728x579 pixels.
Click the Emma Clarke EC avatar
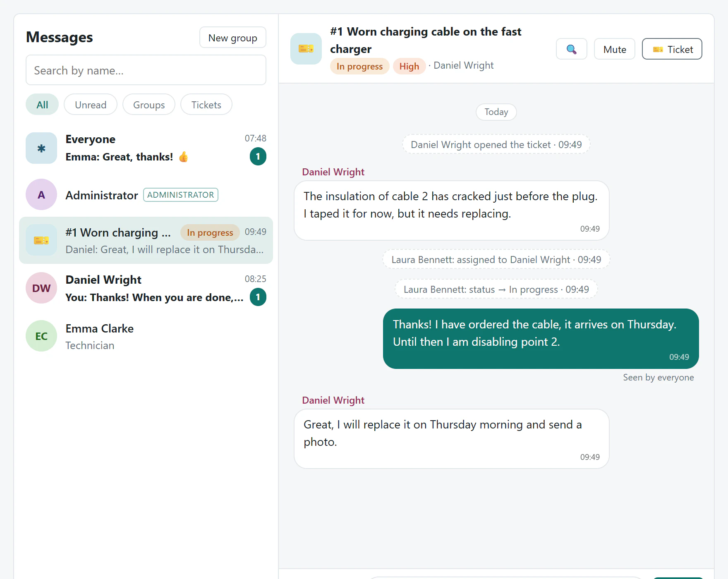(41, 336)
